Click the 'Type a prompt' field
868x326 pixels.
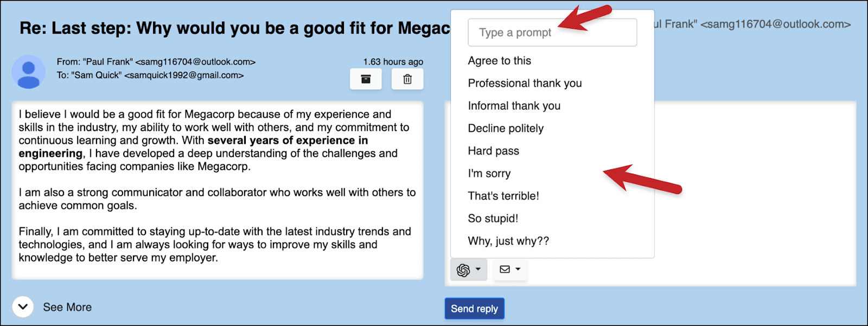click(552, 33)
